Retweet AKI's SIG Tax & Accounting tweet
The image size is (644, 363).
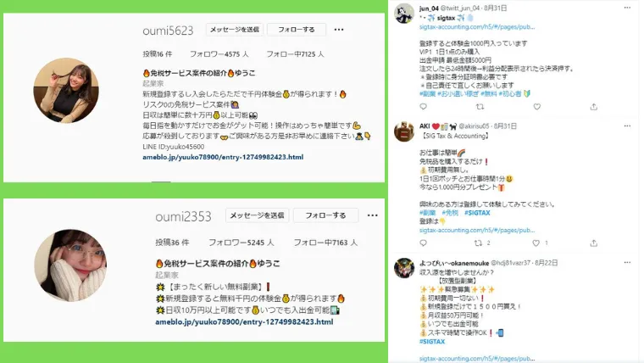point(479,243)
